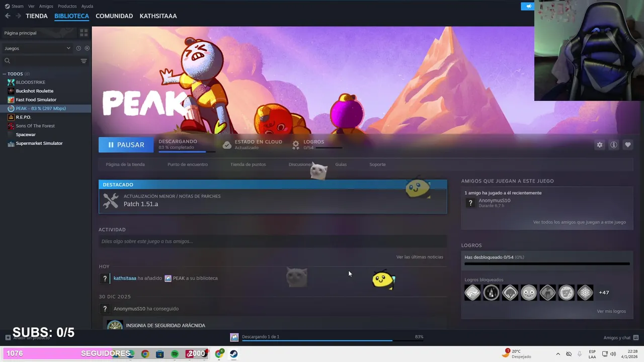
Task: Go back with the left navigation arrow
Action: [8, 16]
